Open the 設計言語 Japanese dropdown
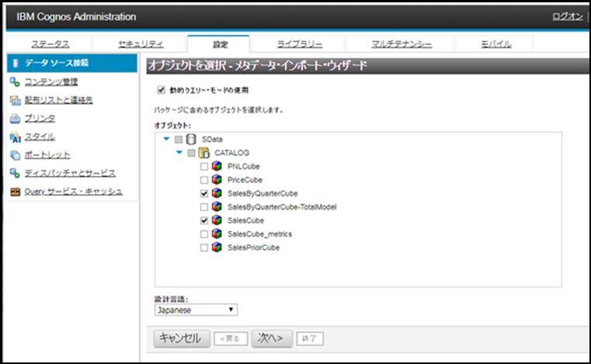The height and width of the screenshot is (364, 591). [196, 310]
